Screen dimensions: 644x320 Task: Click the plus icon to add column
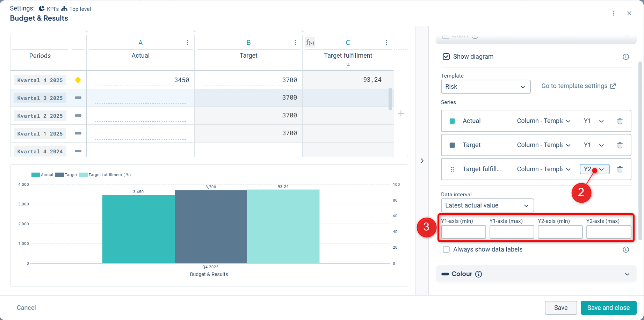point(401,114)
